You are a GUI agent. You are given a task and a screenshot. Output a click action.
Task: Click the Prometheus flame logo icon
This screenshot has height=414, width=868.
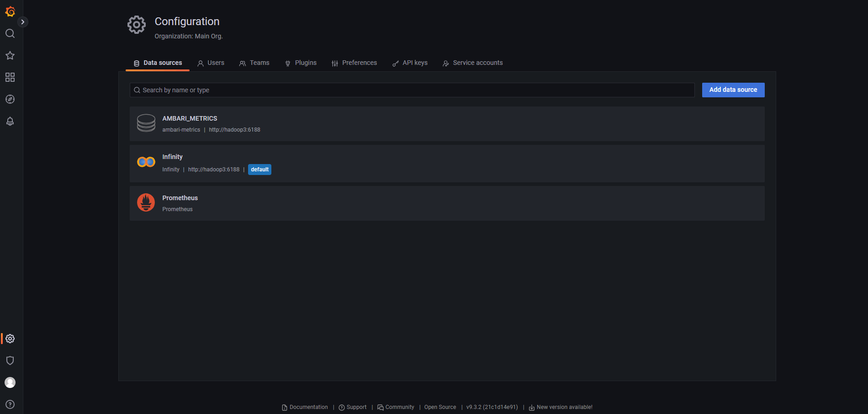pos(146,202)
